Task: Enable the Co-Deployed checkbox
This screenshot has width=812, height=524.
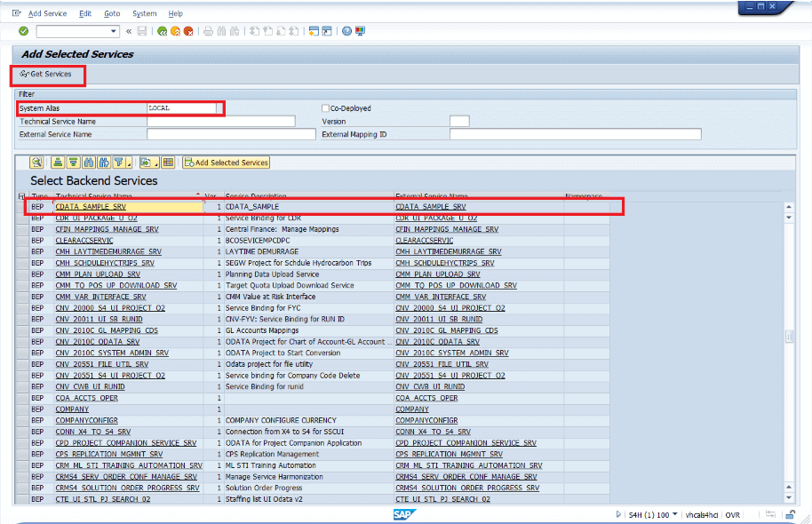Action: click(325, 108)
